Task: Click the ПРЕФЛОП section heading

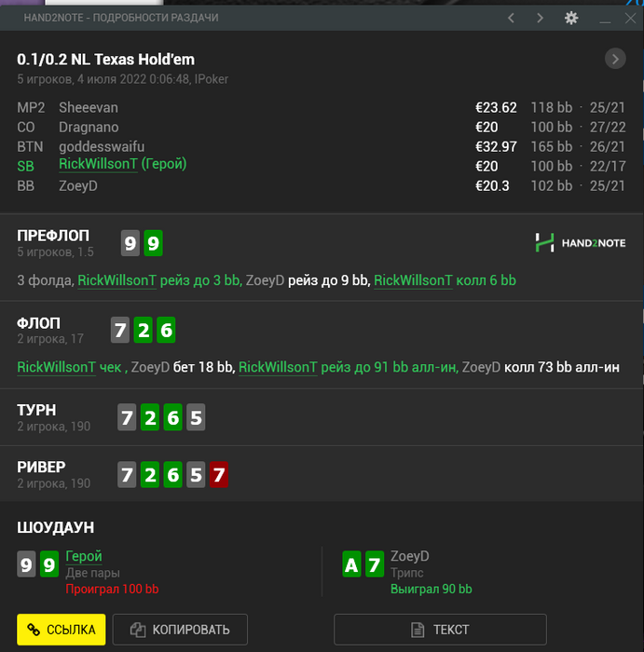Action: [53, 236]
